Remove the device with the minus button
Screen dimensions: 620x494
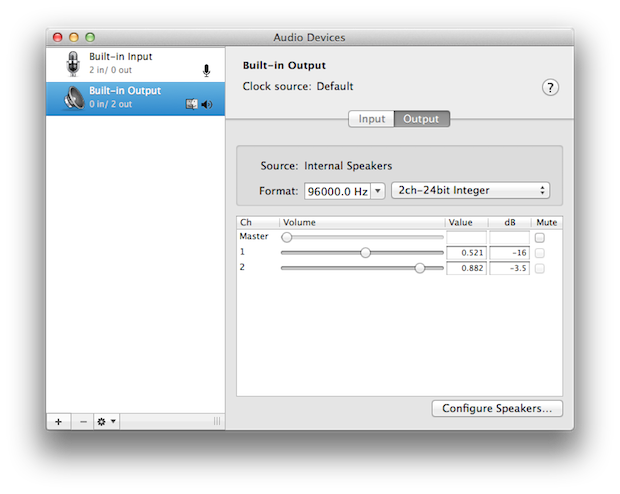click(83, 422)
